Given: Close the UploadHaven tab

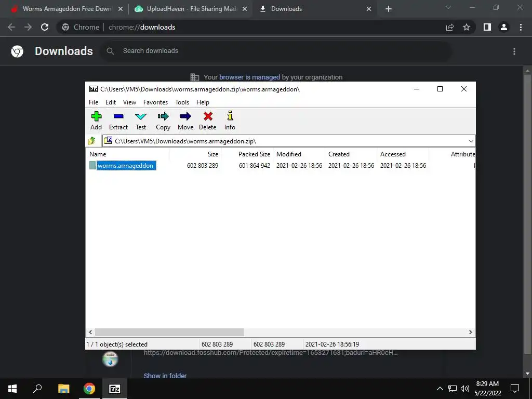Looking at the screenshot, I should click(245, 9).
